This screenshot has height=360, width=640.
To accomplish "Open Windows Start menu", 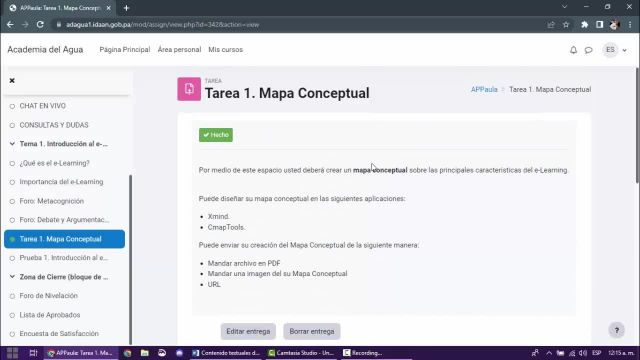I will pyautogui.click(x=12, y=353).
